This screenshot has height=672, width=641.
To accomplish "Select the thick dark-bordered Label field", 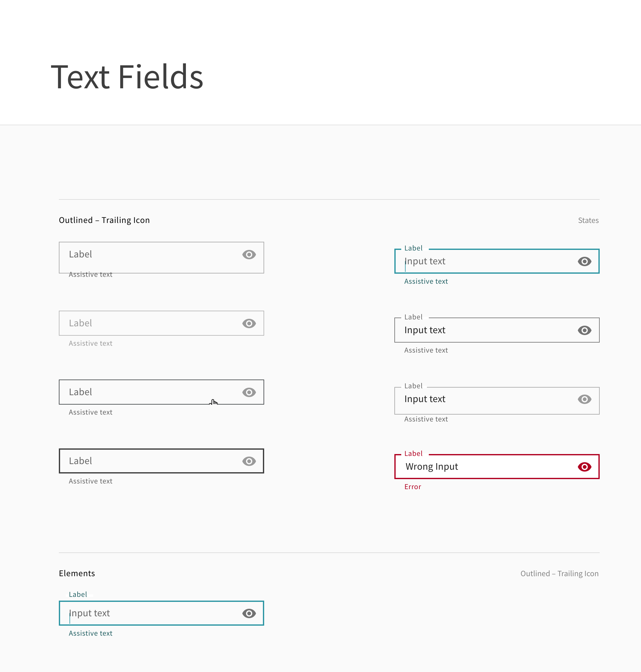I will [161, 461].
